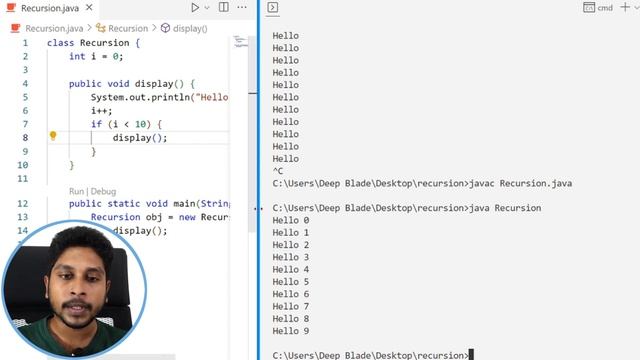The image size is (640, 360).
Task: Click the 'javac Recursion.java' command line
Action: (x=422, y=184)
